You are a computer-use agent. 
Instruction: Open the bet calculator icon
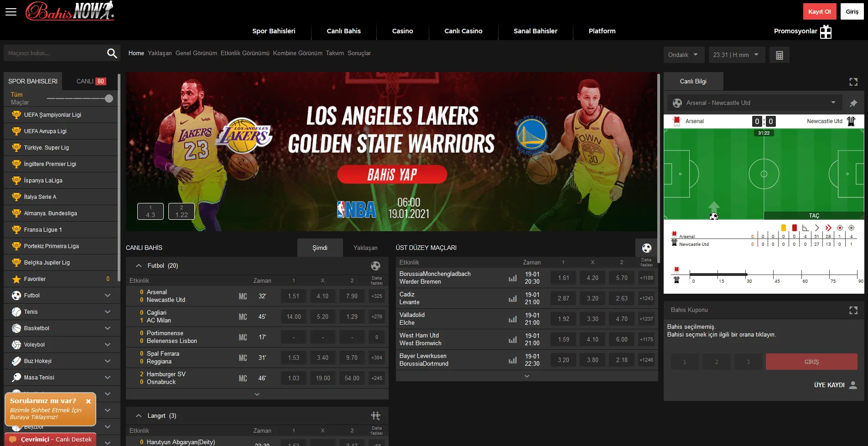point(780,55)
